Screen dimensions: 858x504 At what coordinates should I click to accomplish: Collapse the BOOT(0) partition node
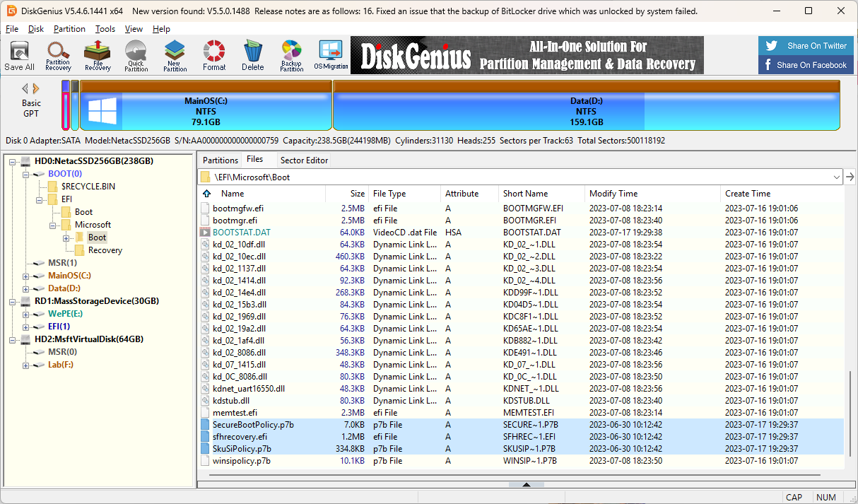pyautogui.click(x=27, y=174)
